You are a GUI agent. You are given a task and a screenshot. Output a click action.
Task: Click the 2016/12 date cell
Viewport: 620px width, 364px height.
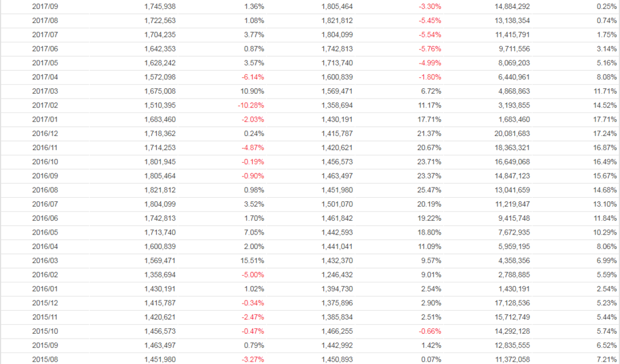(x=45, y=133)
